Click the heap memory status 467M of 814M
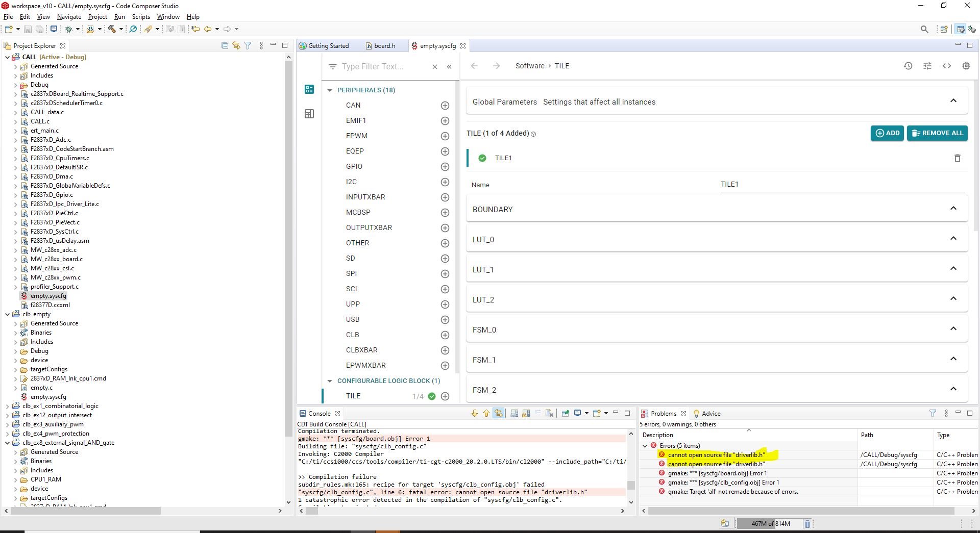The width and height of the screenshot is (980, 533). coord(770,524)
